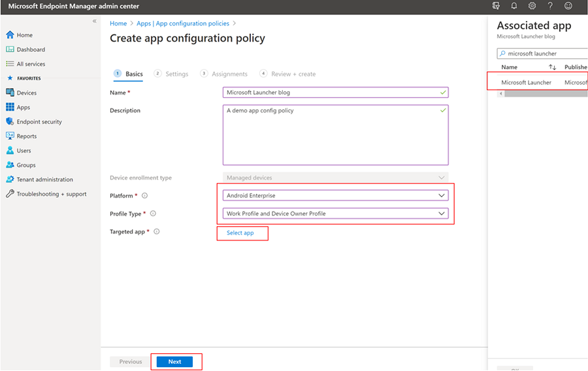Show the Profile Type info icon

tap(153, 214)
